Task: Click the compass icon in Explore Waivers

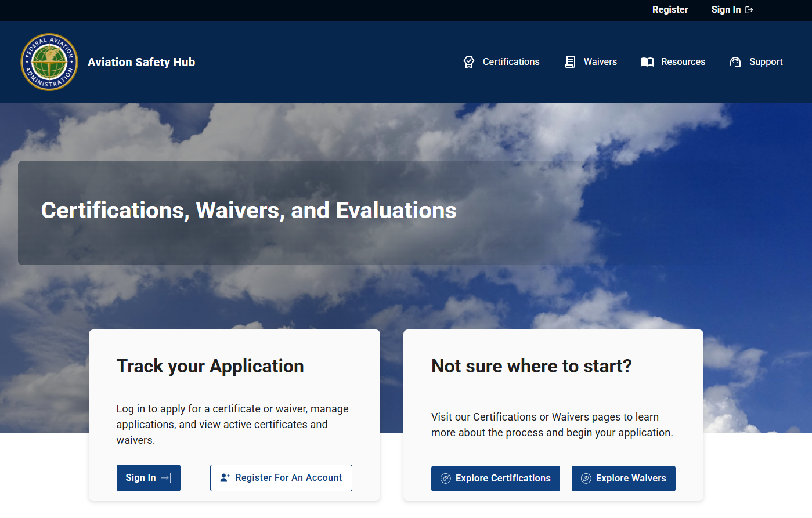Action: (586, 479)
